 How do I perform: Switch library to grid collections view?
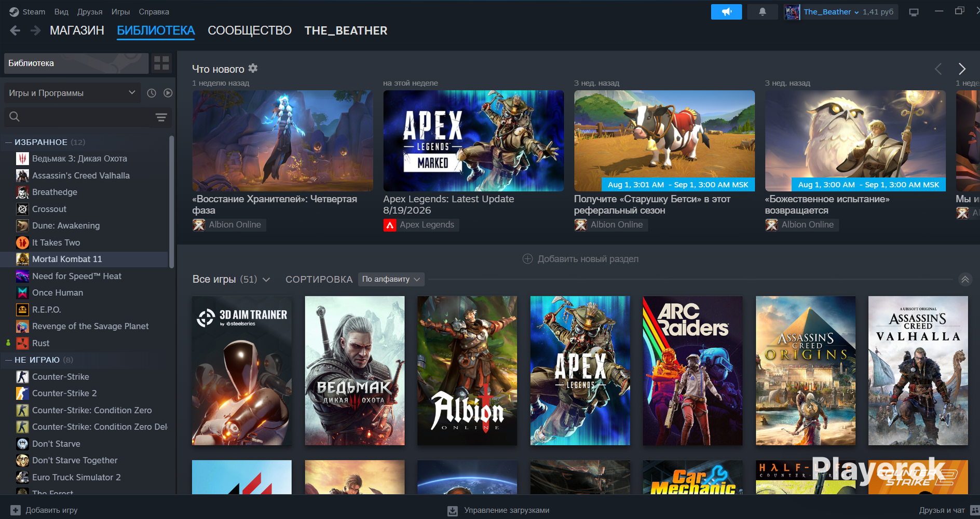(x=161, y=63)
